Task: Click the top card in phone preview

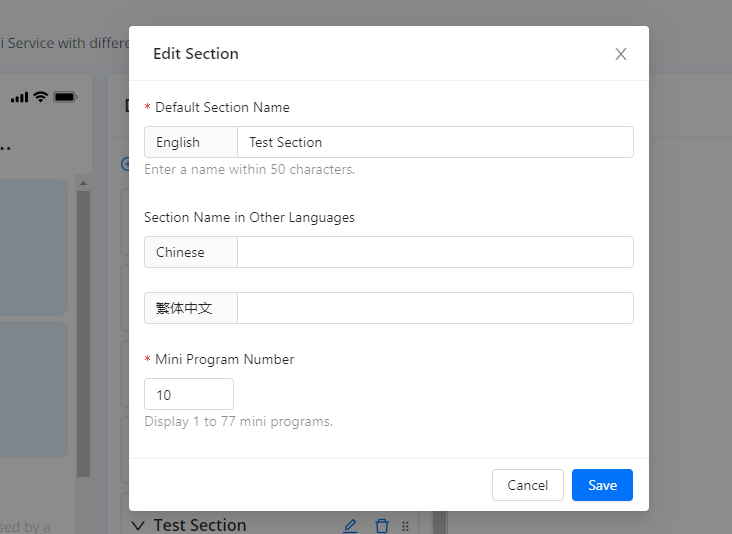Action: (x=34, y=247)
